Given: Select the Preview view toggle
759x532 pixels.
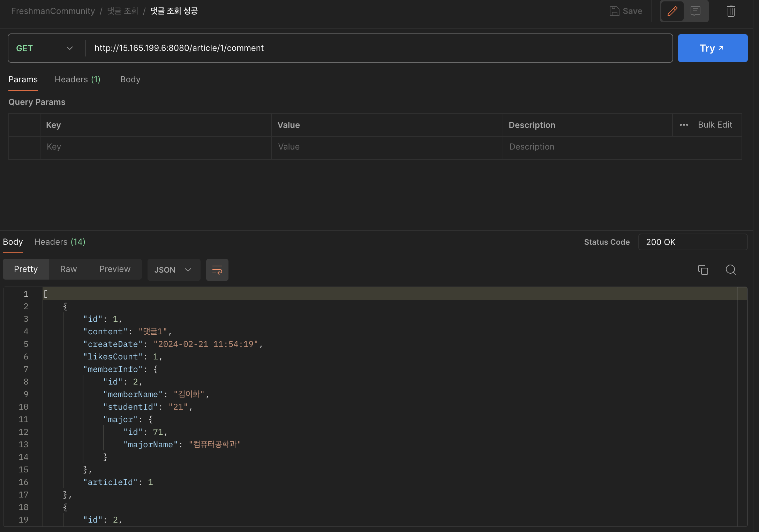Looking at the screenshot, I should point(115,269).
